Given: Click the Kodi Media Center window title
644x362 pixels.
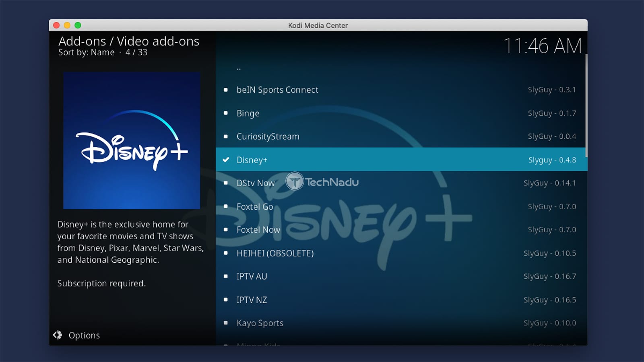Looking at the screenshot, I should pos(318,25).
